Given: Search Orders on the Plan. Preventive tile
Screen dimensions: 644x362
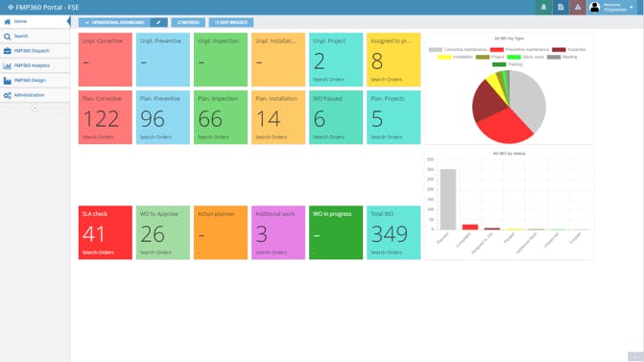Looking at the screenshot, I should [x=155, y=136].
